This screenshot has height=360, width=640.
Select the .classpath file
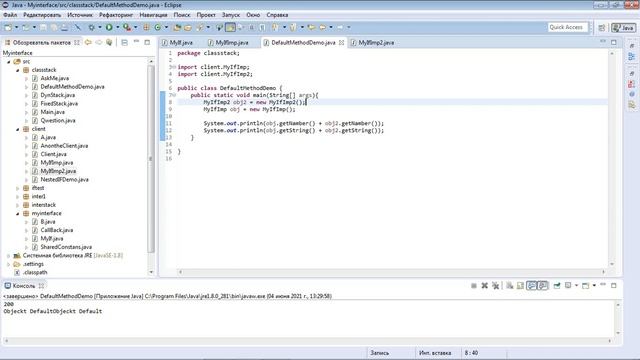coord(35,272)
